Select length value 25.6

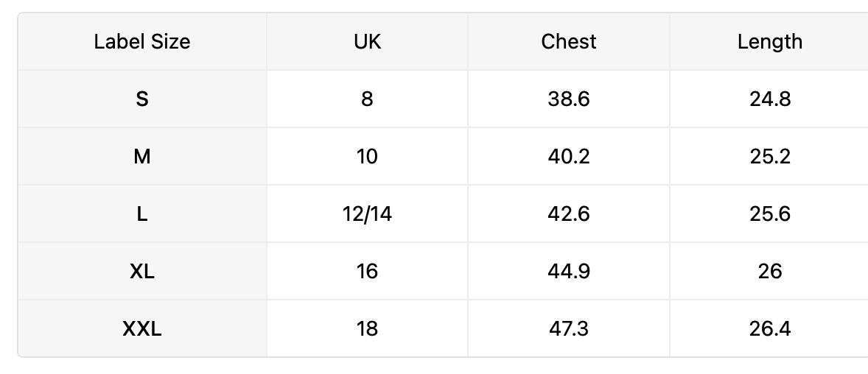[x=769, y=214]
